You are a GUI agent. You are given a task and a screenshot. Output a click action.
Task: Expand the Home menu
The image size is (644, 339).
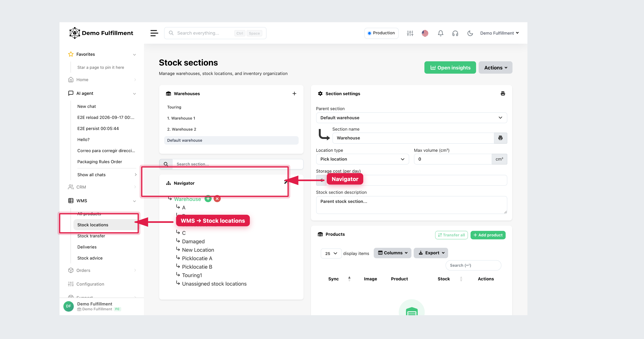pyautogui.click(x=135, y=80)
